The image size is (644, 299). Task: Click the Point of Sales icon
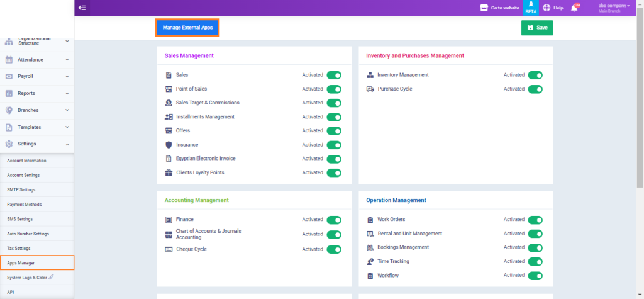coord(169,89)
